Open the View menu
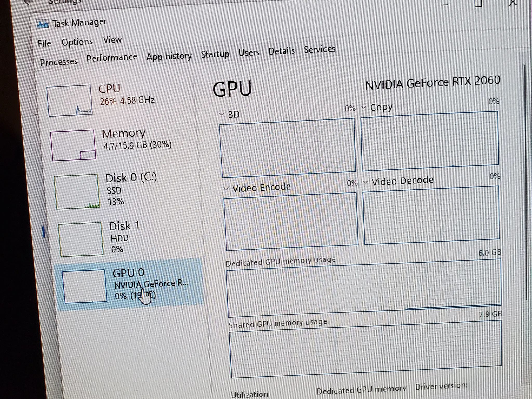This screenshot has height=399, width=532. coord(112,40)
